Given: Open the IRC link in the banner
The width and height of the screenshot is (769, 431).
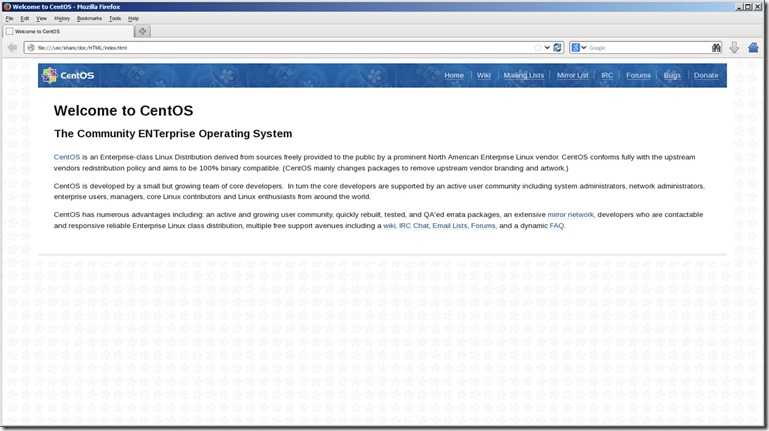Looking at the screenshot, I should [607, 76].
